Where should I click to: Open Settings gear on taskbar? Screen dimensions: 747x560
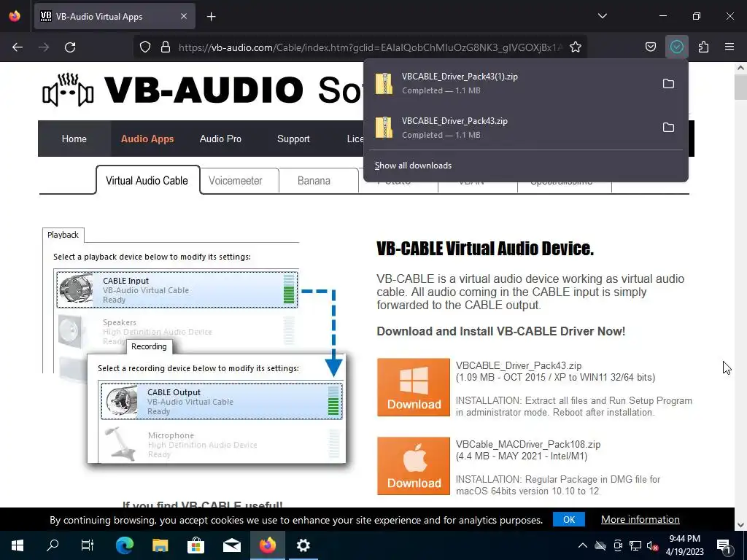tap(303, 545)
